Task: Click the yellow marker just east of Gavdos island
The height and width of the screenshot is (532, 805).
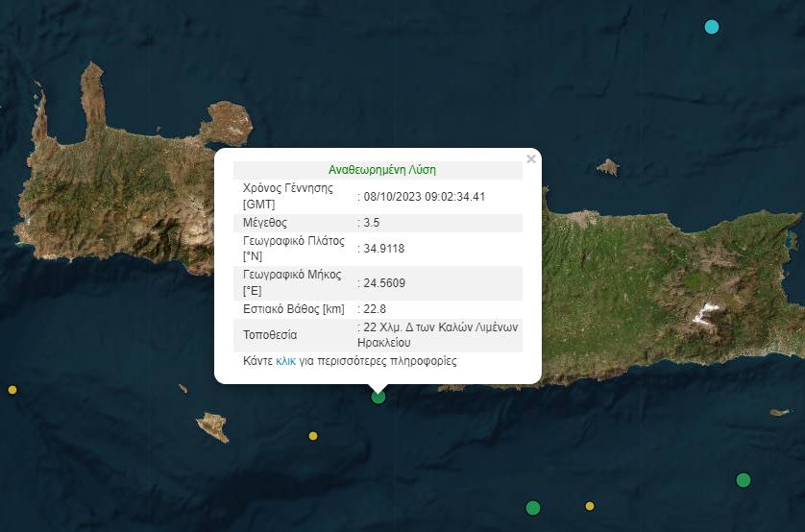Action: click(x=313, y=436)
